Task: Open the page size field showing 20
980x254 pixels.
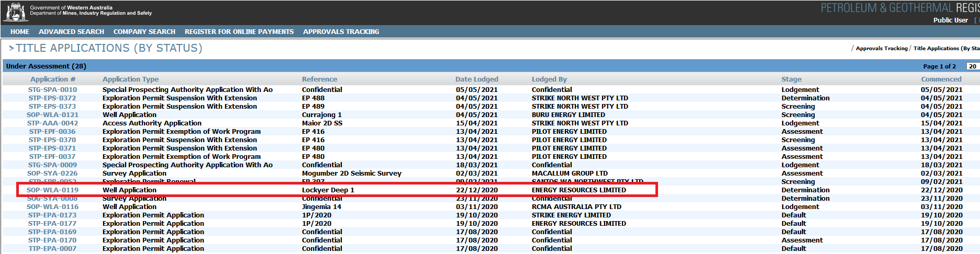Action: coord(973,66)
